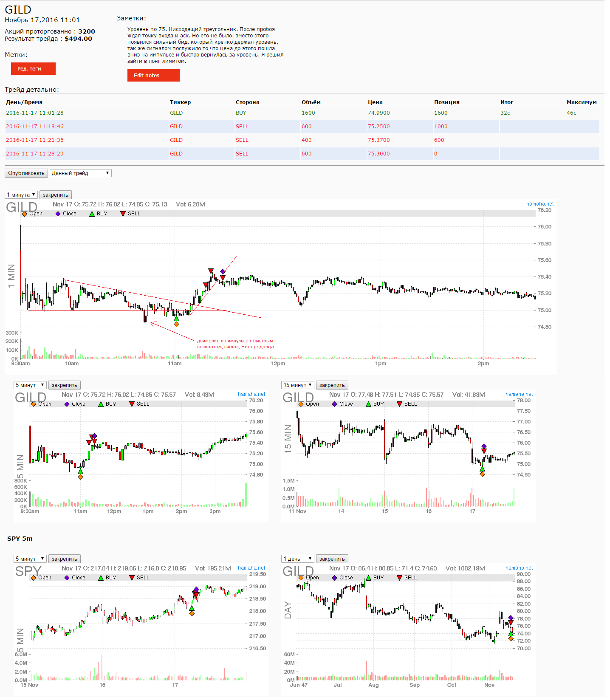Click the "2016-11-17 11:21:36" trade timestamp
The width and height of the screenshot is (610, 700).
pos(35,140)
